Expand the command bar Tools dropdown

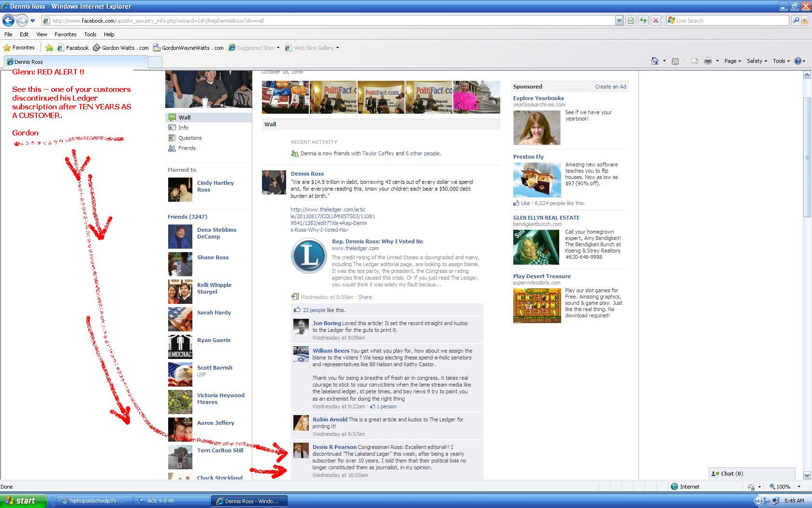781,61
